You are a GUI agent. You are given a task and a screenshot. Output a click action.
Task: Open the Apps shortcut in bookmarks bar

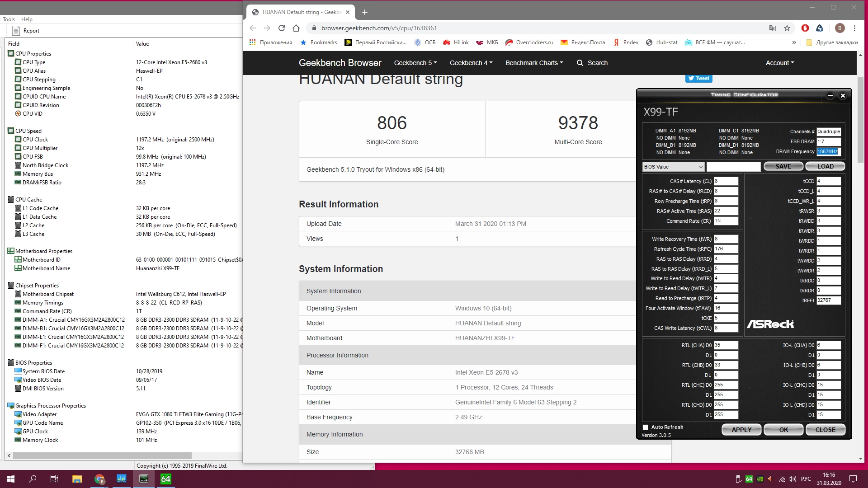coord(271,42)
